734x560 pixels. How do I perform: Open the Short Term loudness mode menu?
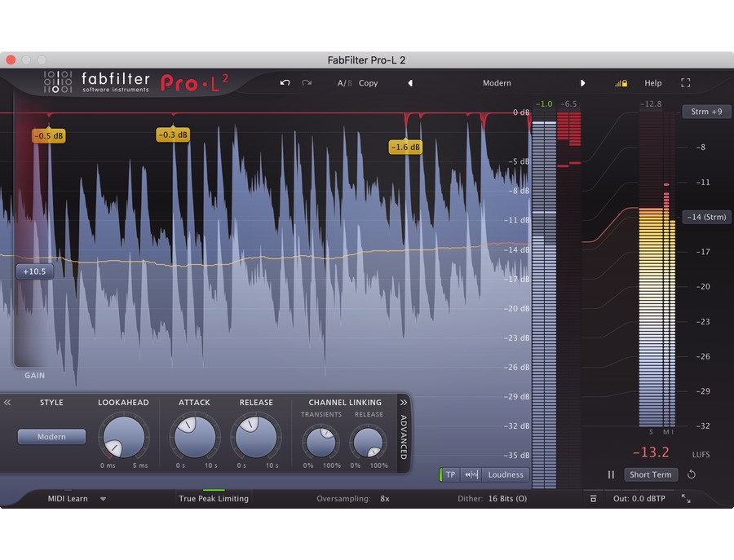click(x=650, y=474)
